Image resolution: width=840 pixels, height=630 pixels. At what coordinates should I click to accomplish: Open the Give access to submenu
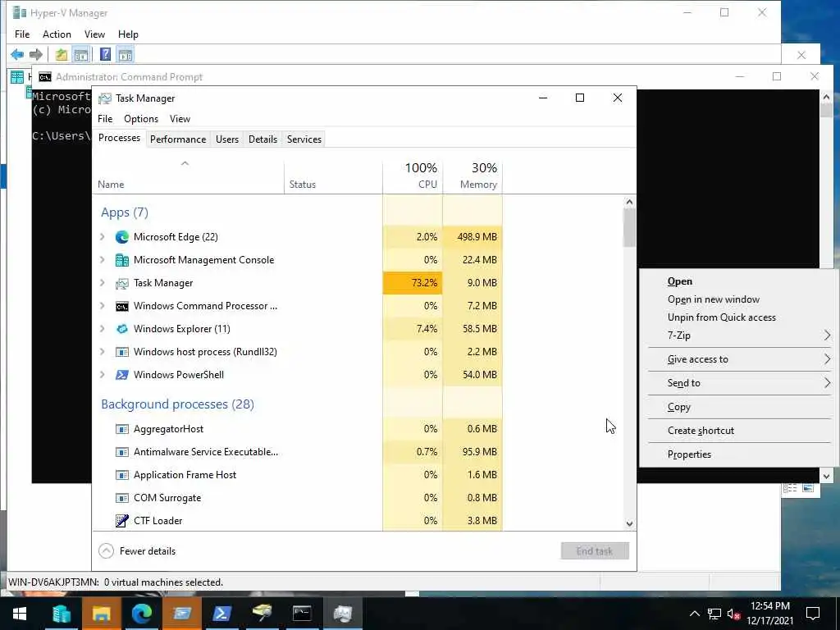click(739, 359)
